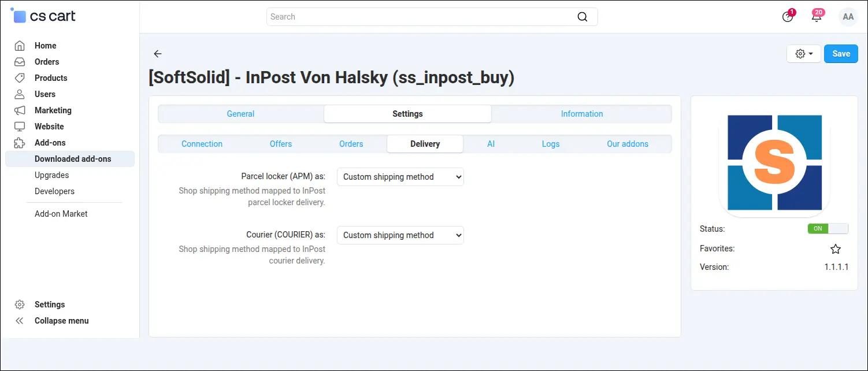Select the Settings tab
This screenshot has height=371, width=868.
pos(407,114)
